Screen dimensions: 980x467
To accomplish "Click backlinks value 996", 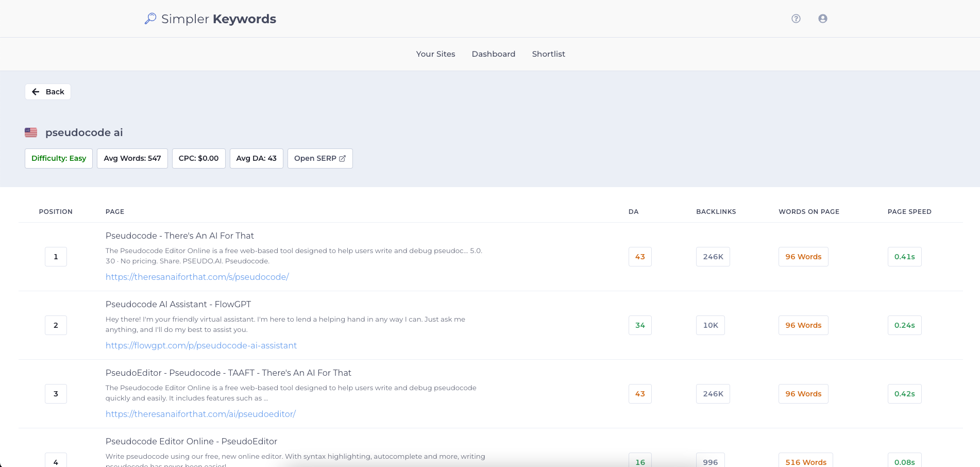I will pos(711,460).
